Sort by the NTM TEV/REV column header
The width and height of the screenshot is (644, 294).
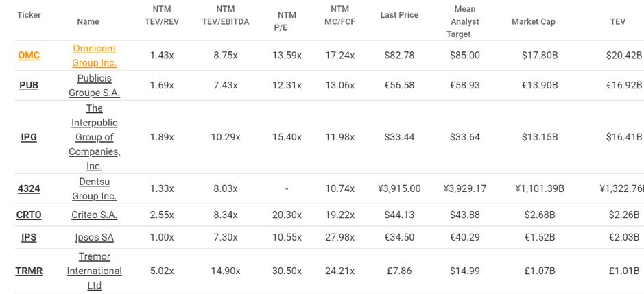pos(162,15)
